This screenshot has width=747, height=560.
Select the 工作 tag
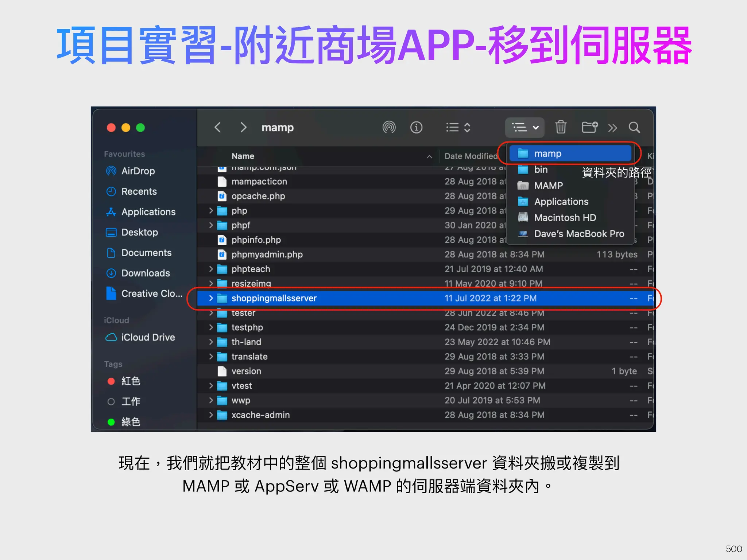point(124,401)
